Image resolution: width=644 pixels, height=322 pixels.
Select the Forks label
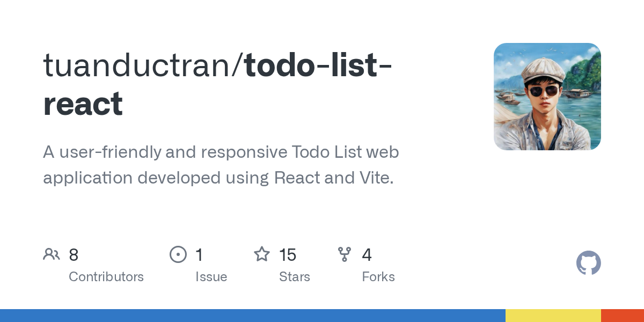coord(378,277)
